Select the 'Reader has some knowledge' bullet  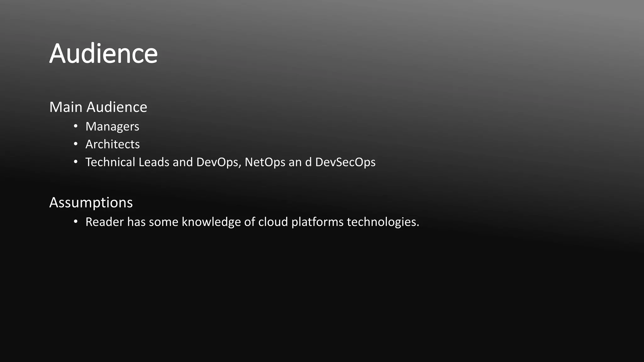pos(252,222)
